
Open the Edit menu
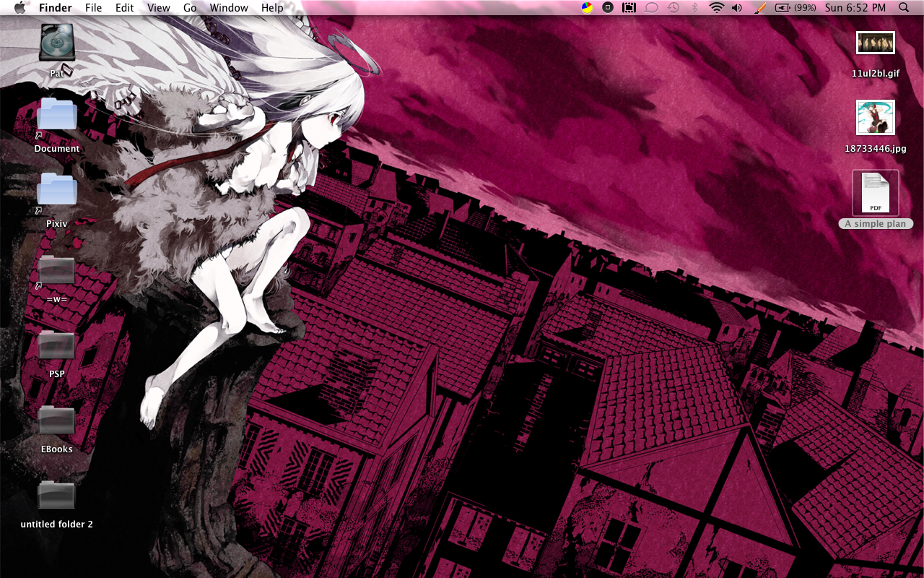tap(125, 8)
